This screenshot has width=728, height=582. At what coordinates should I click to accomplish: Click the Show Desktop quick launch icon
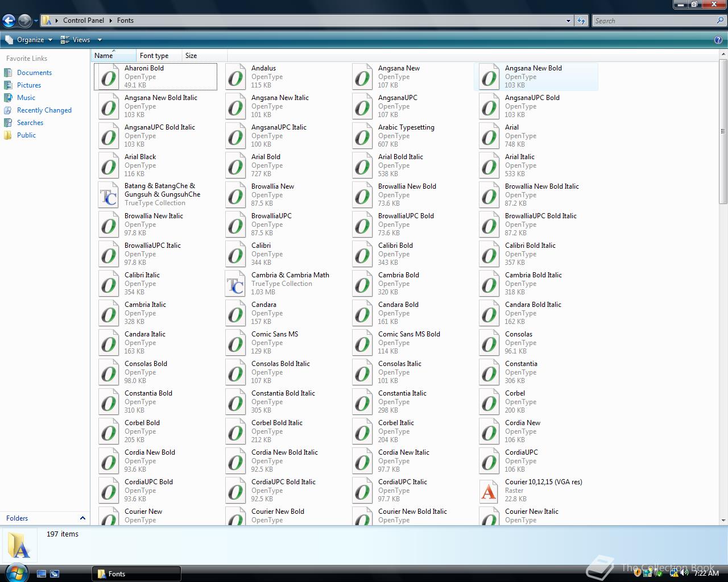tap(42, 574)
